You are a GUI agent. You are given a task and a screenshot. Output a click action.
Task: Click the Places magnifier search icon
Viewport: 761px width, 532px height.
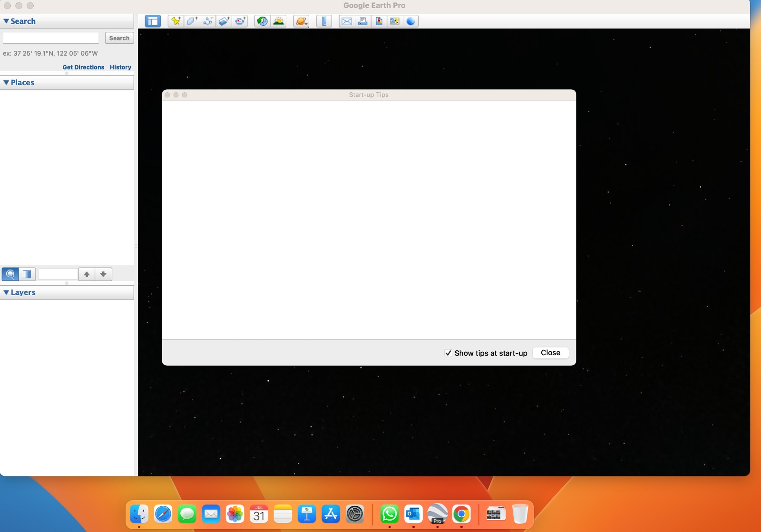[x=10, y=274]
